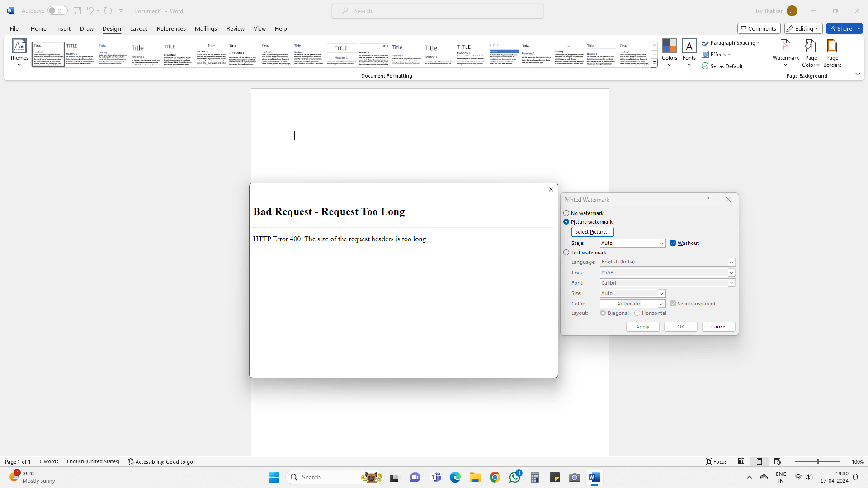Image resolution: width=868 pixels, height=488 pixels.
Task: Expand the document formatting gallery
Action: click(x=654, y=64)
